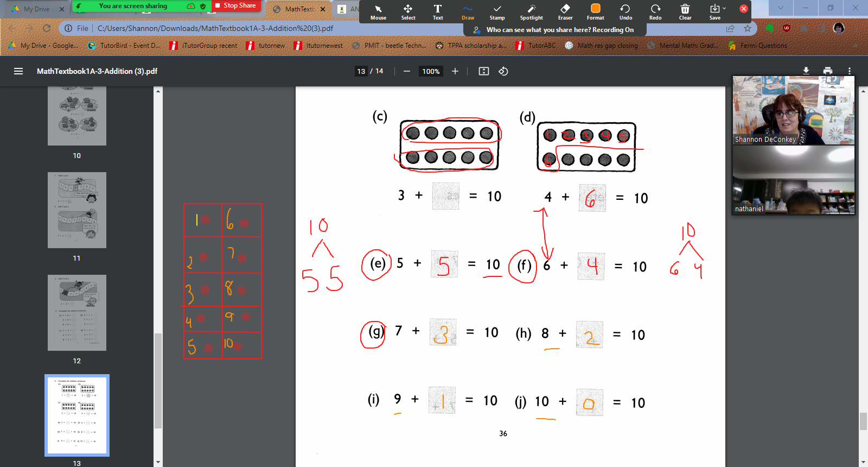Close the My Drive tab

(61, 9)
